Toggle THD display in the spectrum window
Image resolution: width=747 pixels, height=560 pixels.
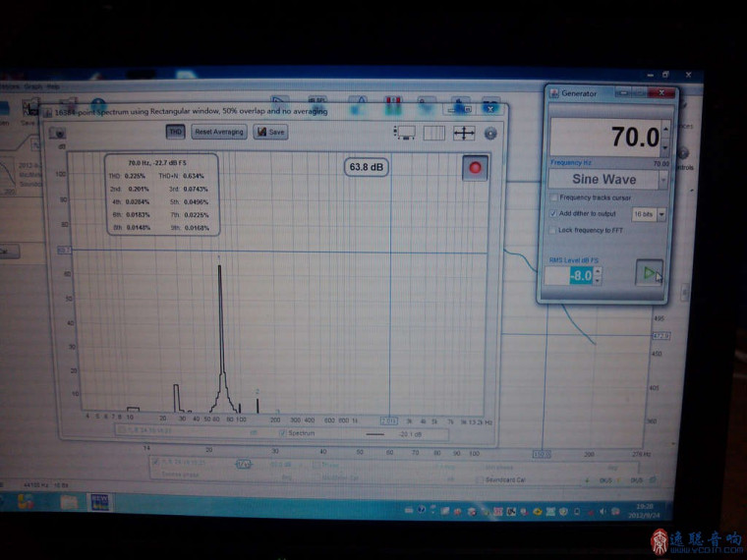tap(175, 132)
